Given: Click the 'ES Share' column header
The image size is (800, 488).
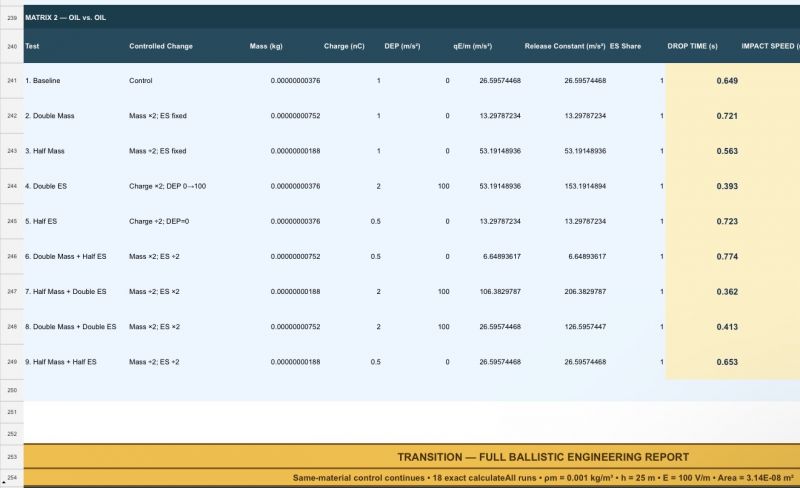Looking at the screenshot, I should [625, 46].
